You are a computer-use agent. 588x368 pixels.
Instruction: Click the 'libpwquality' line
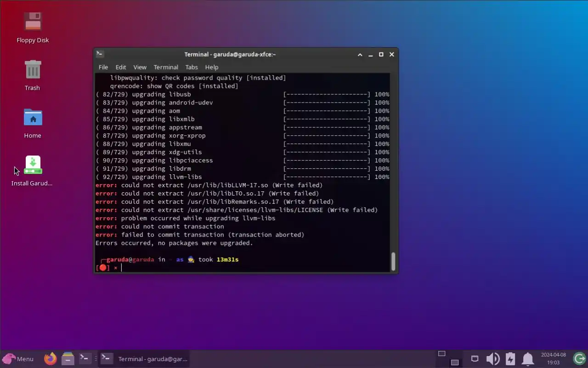pyautogui.click(x=198, y=78)
